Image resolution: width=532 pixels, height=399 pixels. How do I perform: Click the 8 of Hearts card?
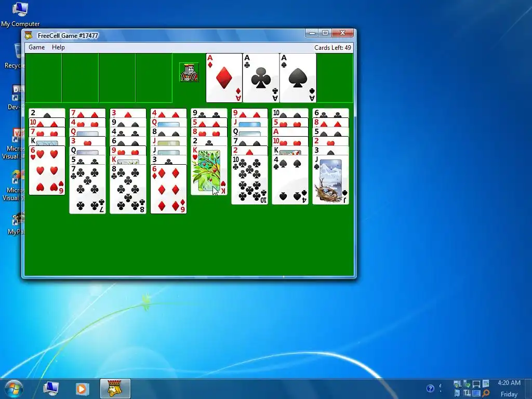point(209,131)
